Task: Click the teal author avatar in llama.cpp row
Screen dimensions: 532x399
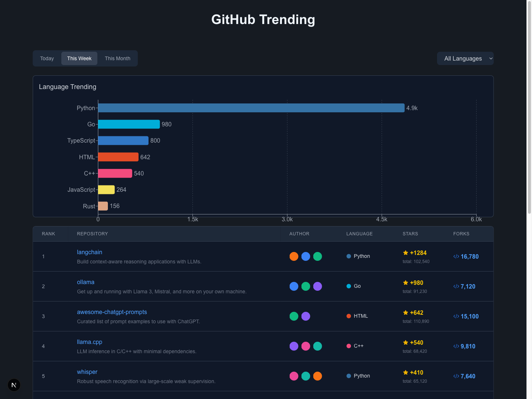Action: (x=318, y=346)
